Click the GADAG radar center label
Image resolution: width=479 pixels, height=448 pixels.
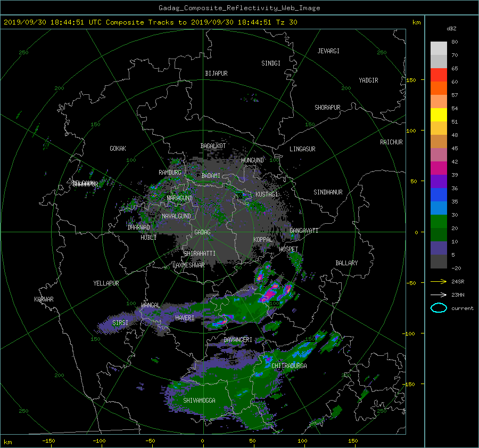[202, 232]
